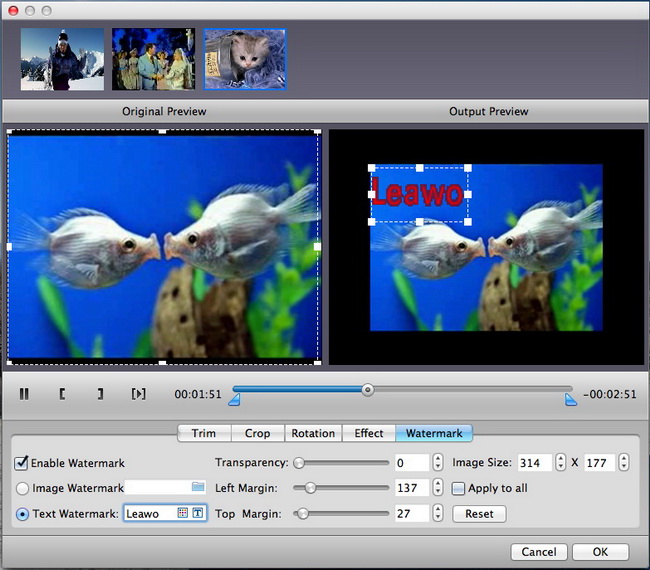Play the selected trim clip
This screenshot has width=650, height=570.
tap(138, 394)
